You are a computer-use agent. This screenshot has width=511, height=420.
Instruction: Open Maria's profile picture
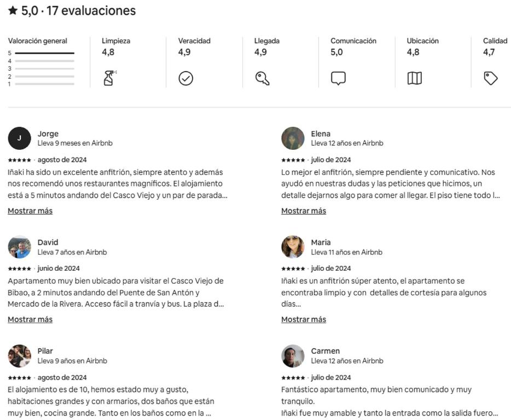[x=293, y=247]
